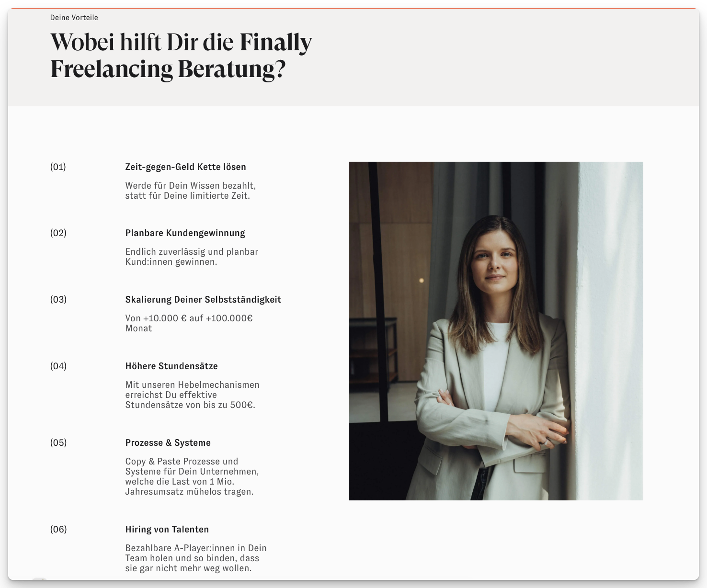Select the 'Höhere Stundensätze' heading
707x588 pixels.
click(171, 366)
